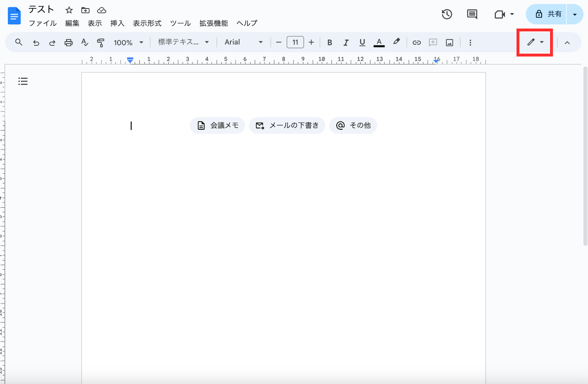
Task: Click the document title テスト
Action: coord(41,9)
